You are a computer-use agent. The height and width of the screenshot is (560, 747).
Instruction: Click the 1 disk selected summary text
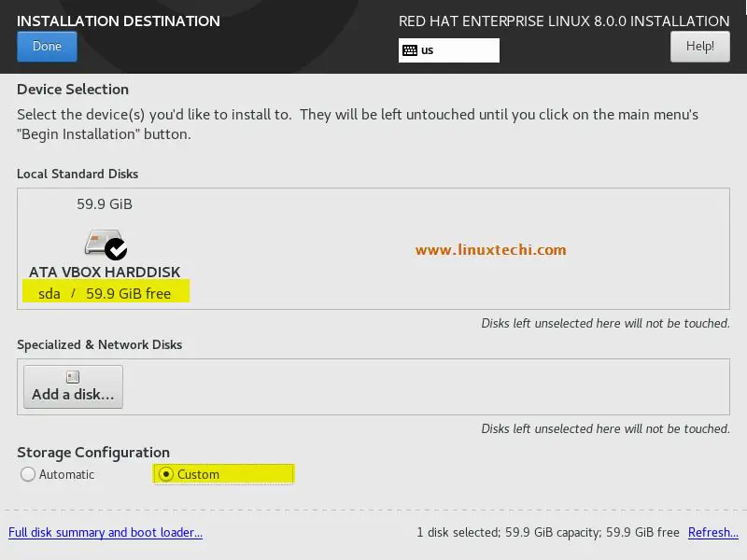tap(548, 532)
